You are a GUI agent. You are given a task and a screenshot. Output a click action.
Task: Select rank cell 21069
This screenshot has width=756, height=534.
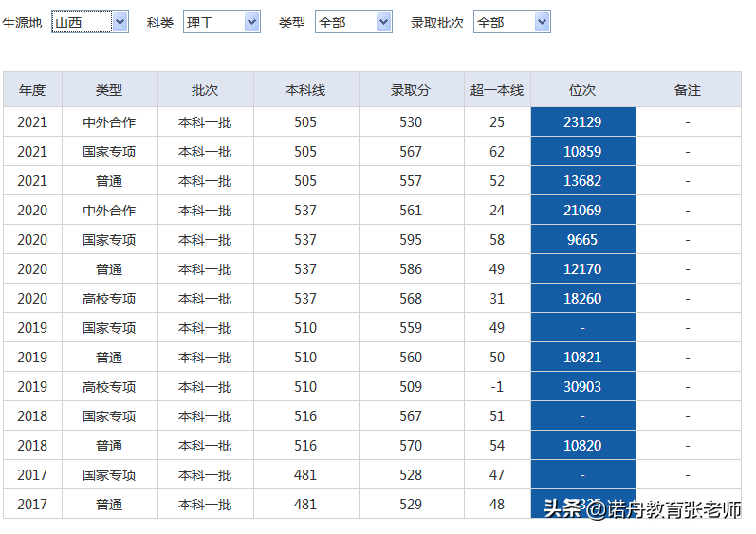583,211
